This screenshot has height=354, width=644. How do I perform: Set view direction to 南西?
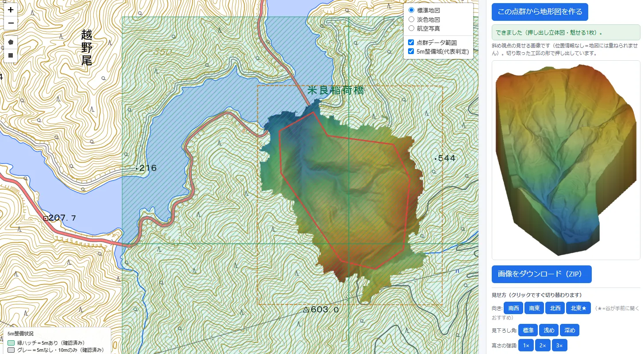(x=513, y=308)
